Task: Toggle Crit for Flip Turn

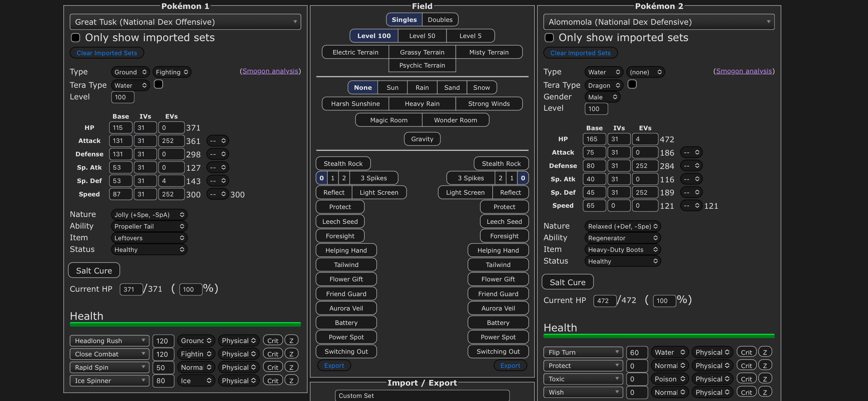Action: [746, 352]
